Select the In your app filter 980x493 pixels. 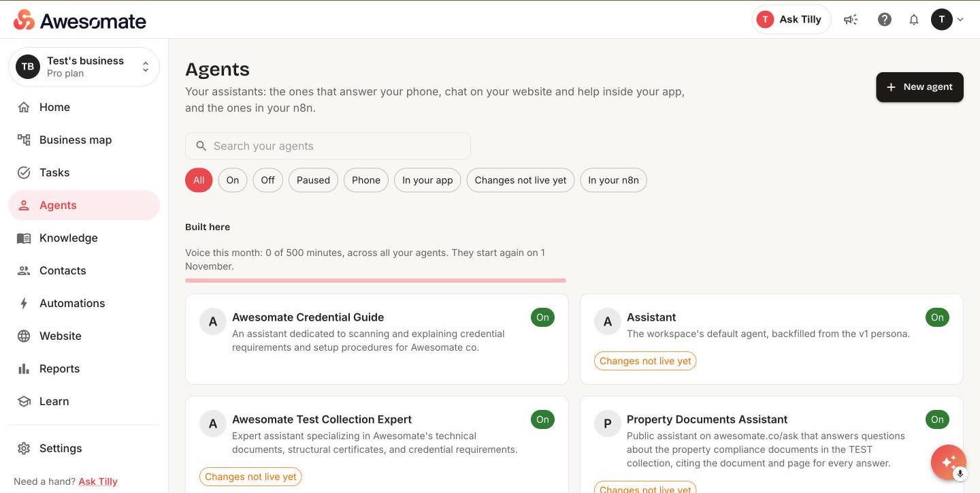[427, 180]
